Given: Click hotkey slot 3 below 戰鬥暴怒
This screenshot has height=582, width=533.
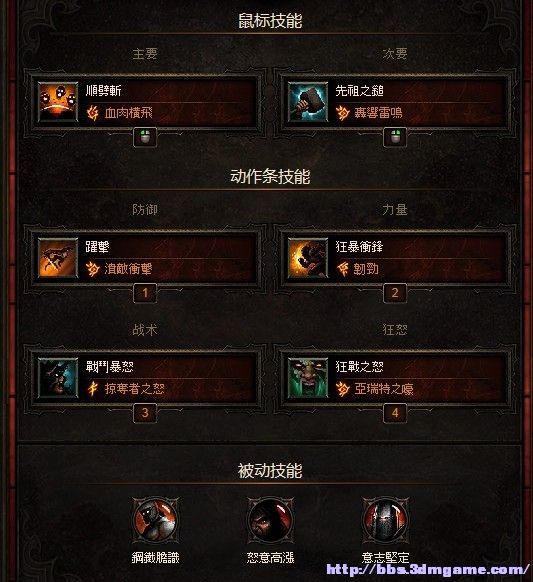Looking at the screenshot, I should 145,413.
